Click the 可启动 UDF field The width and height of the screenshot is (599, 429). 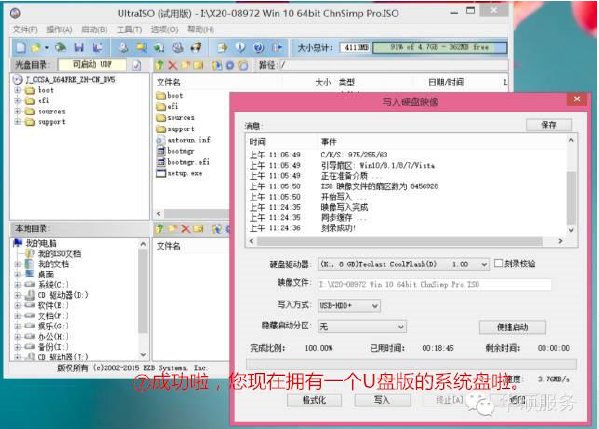point(92,65)
